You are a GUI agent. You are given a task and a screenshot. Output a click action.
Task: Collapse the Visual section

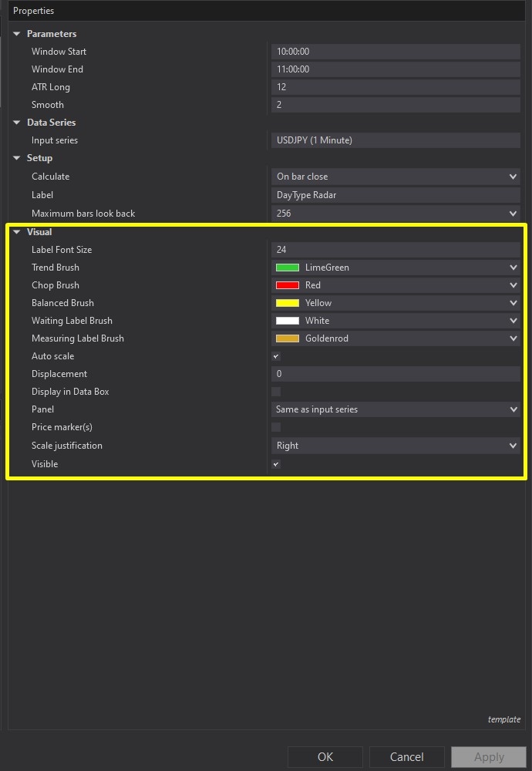coord(17,232)
